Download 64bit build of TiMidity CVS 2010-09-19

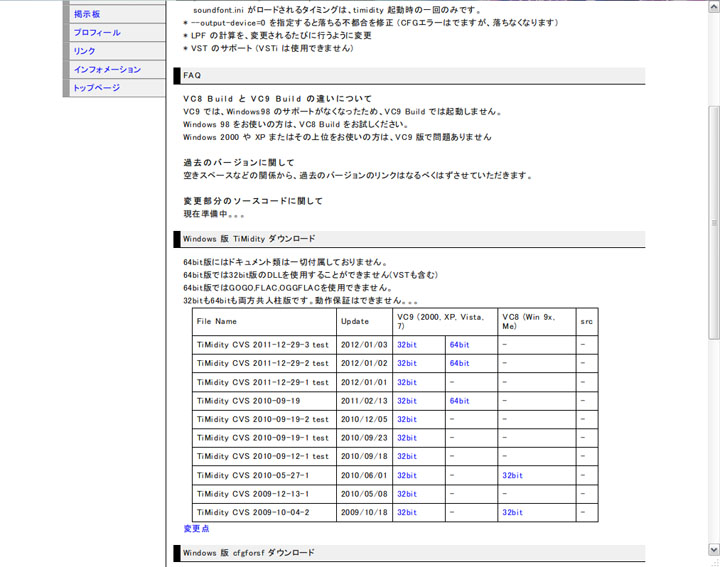[x=459, y=401]
